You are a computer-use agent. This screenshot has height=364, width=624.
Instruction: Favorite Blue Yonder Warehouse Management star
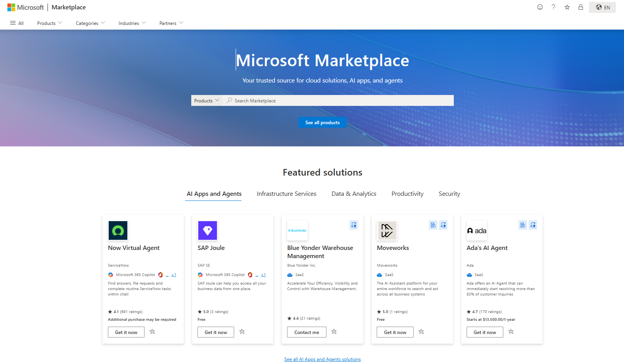pos(334,332)
